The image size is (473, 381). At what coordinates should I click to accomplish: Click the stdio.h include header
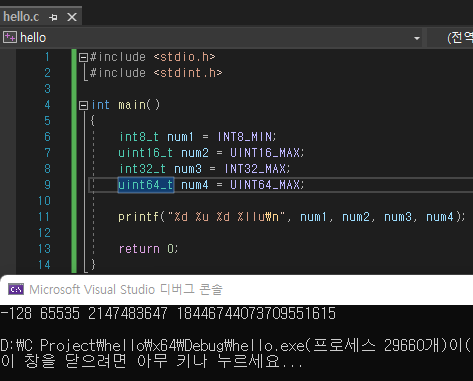[x=184, y=57]
